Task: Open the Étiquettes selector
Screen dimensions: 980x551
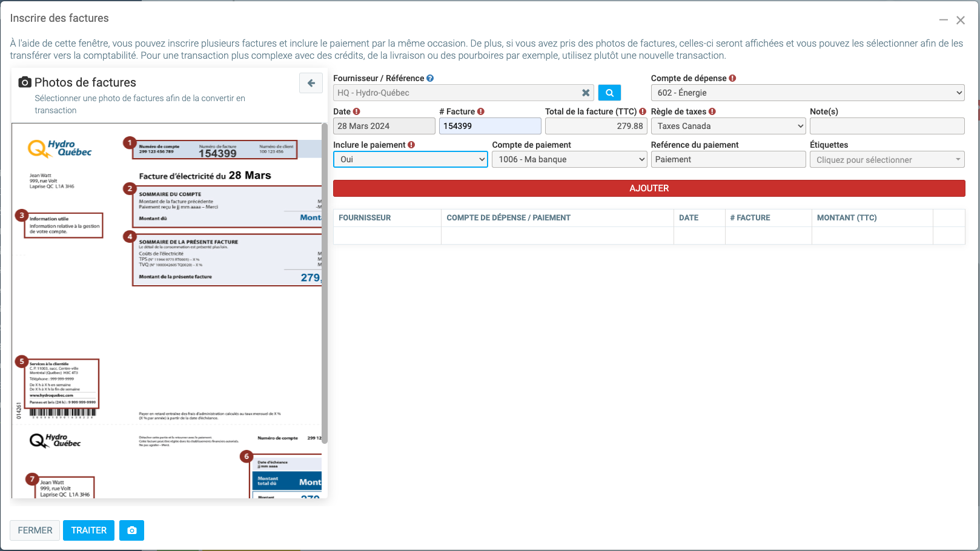Action: 887,160
